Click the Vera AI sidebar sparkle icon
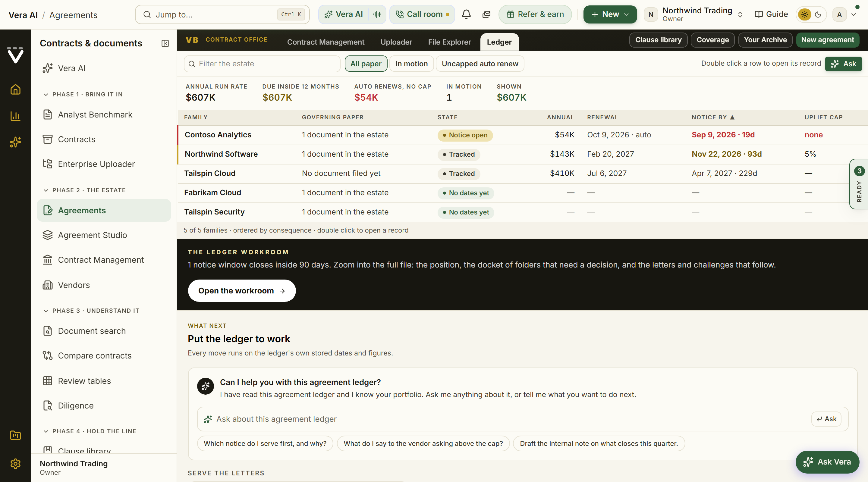868x482 pixels. pos(48,68)
